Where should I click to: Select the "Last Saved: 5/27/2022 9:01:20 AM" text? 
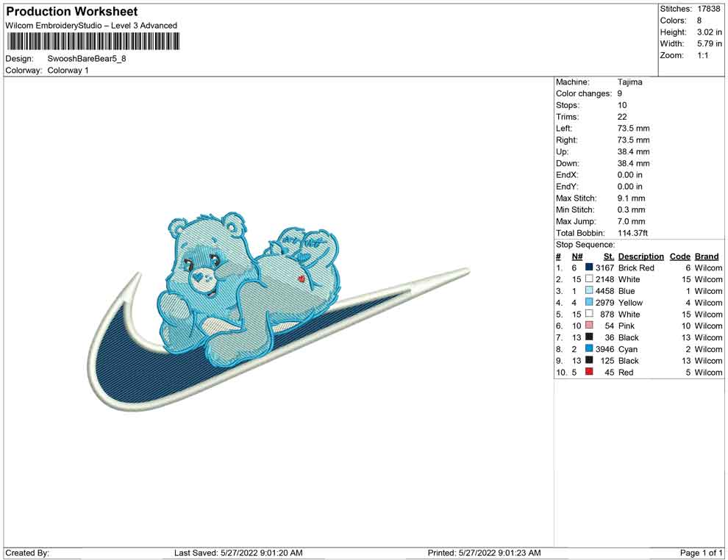click(238, 553)
